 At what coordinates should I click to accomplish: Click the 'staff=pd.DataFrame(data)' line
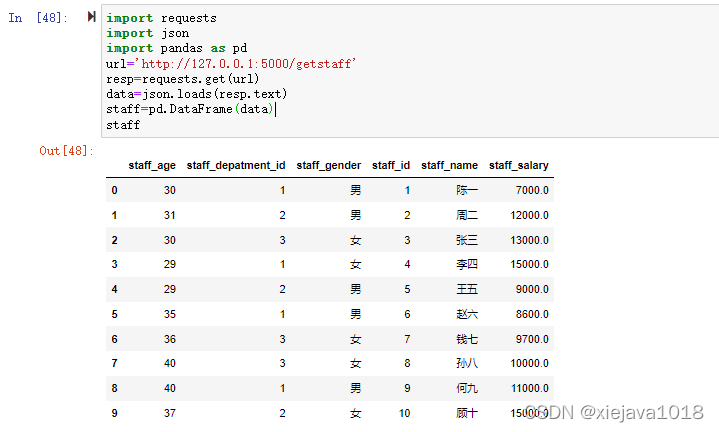click(x=190, y=109)
